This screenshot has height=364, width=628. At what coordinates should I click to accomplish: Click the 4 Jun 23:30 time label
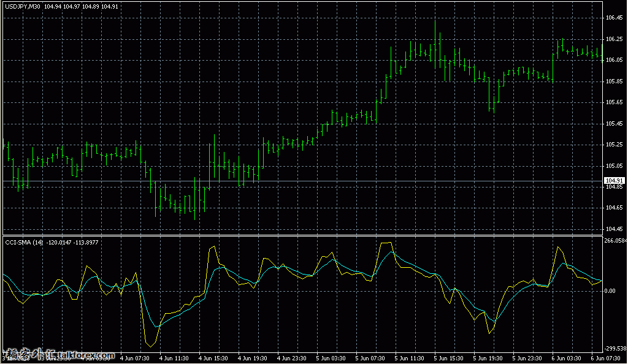(x=291, y=358)
